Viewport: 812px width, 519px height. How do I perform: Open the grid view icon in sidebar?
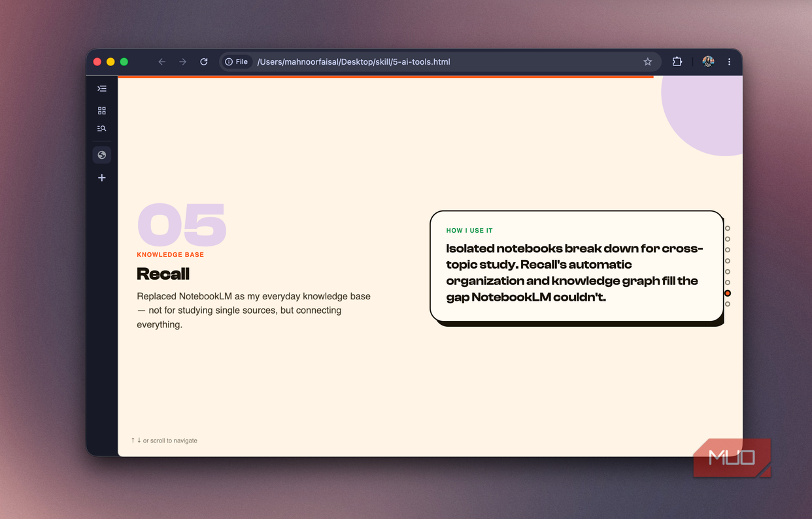tap(102, 111)
